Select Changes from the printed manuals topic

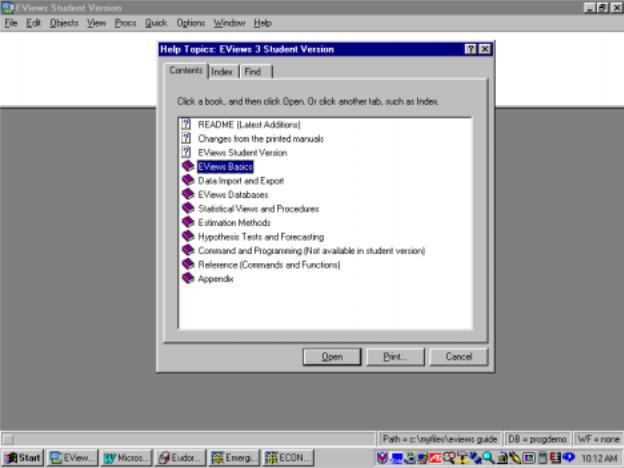coord(261,138)
